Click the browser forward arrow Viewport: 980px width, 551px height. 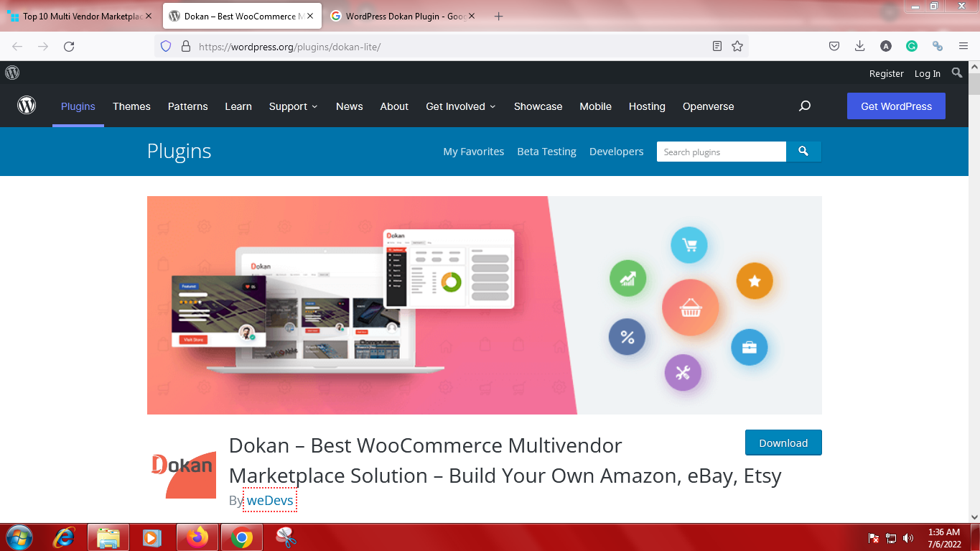click(x=43, y=46)
